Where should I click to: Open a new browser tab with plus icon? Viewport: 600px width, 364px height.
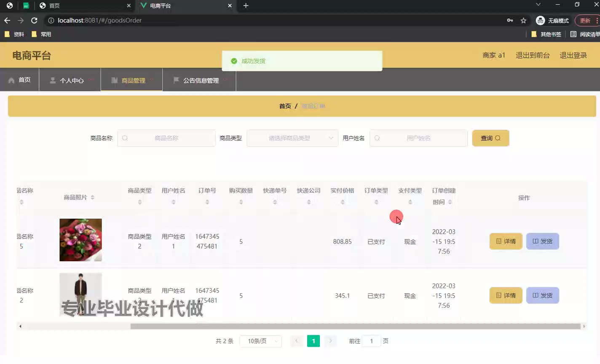[x=246, y=5]
